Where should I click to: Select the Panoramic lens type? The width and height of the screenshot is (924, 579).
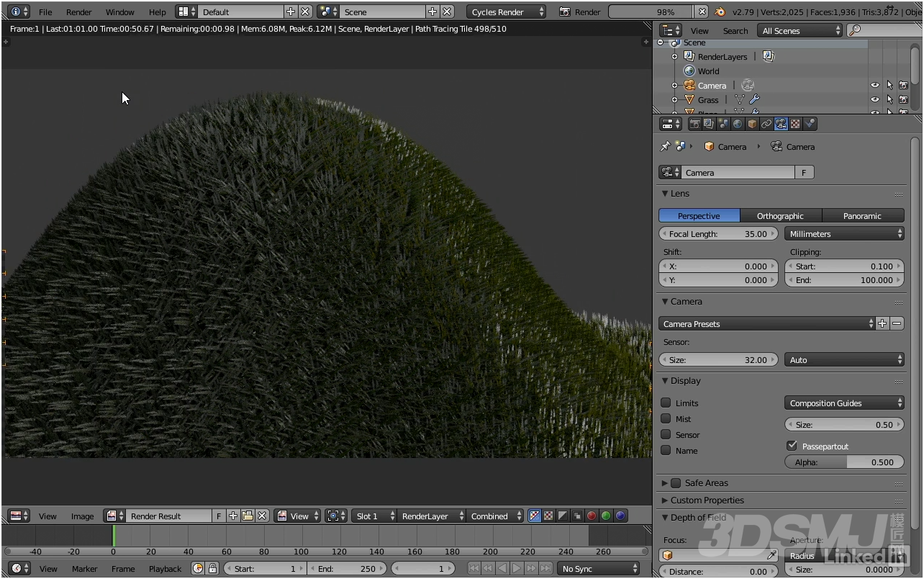tap(862, 215)
